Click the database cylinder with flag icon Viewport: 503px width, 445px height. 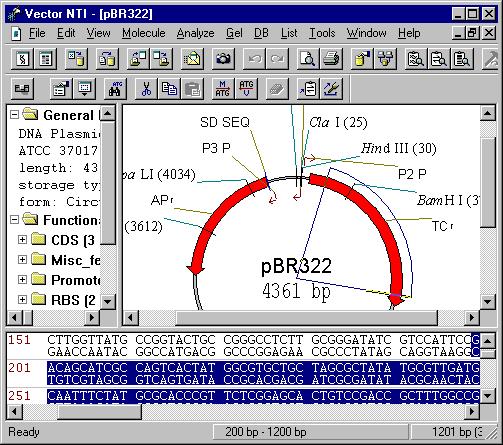pyautogui.click(x=362, y=59)
